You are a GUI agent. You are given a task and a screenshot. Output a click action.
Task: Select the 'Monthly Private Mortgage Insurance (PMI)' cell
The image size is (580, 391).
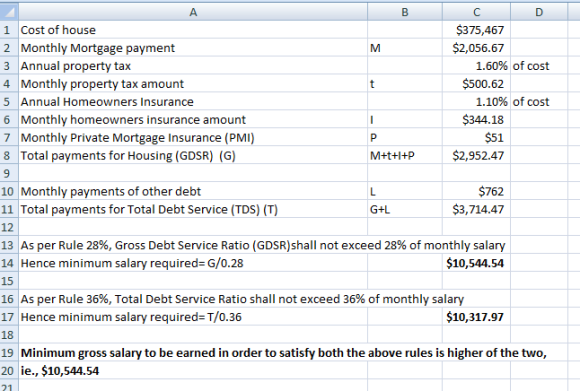(193, 137)
